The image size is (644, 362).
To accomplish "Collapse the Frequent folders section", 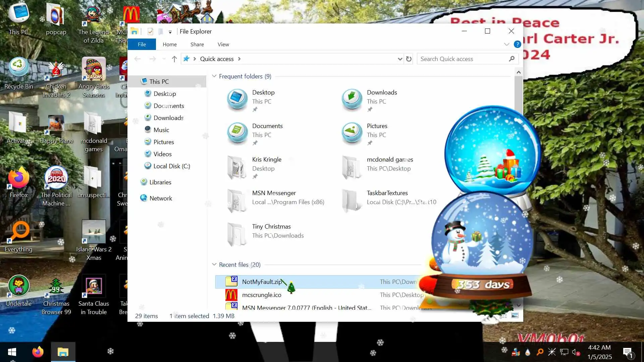I will 214,76.
